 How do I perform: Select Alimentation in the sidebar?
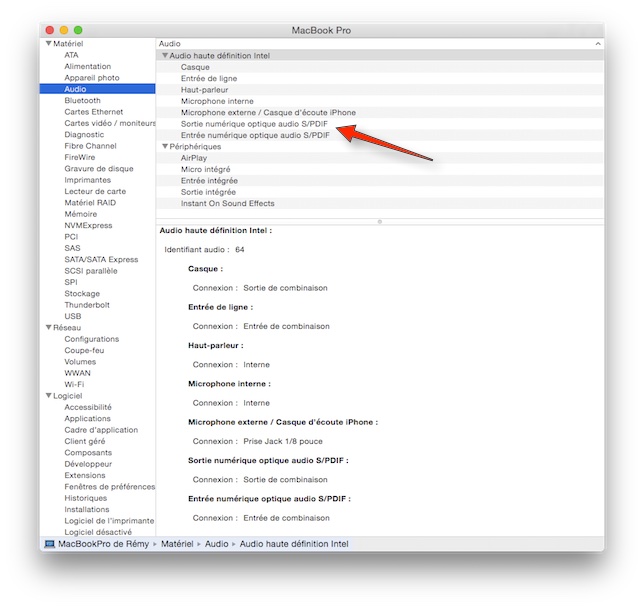coord(87,67)
